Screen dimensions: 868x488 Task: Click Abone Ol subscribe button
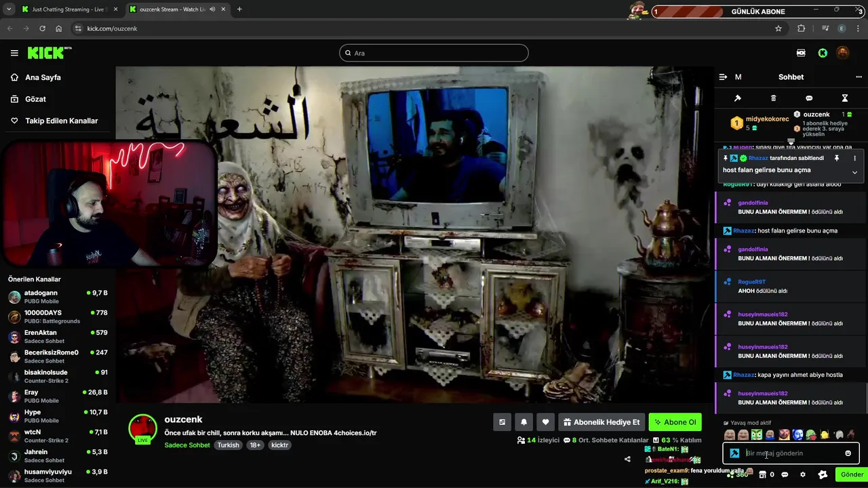pos(675,422)
